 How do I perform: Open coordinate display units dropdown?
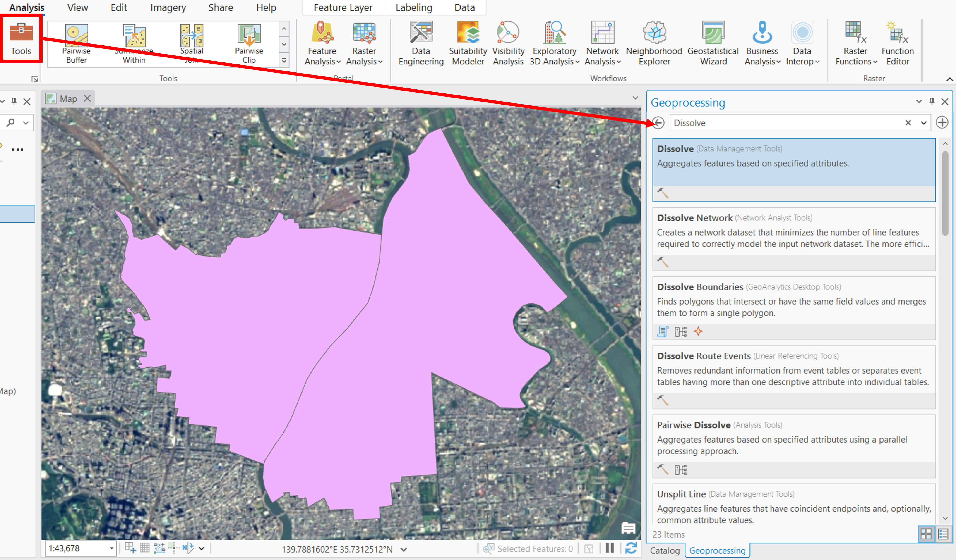click(x=404, y=549)
